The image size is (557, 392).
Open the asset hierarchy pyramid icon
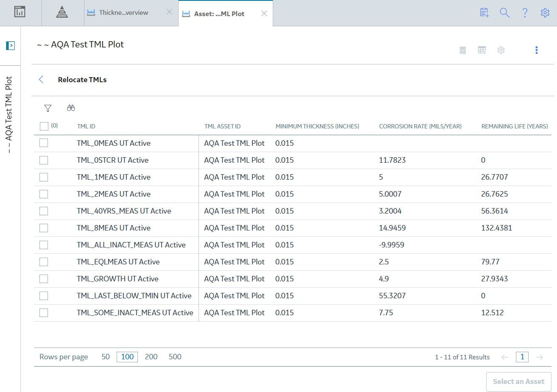62,12
